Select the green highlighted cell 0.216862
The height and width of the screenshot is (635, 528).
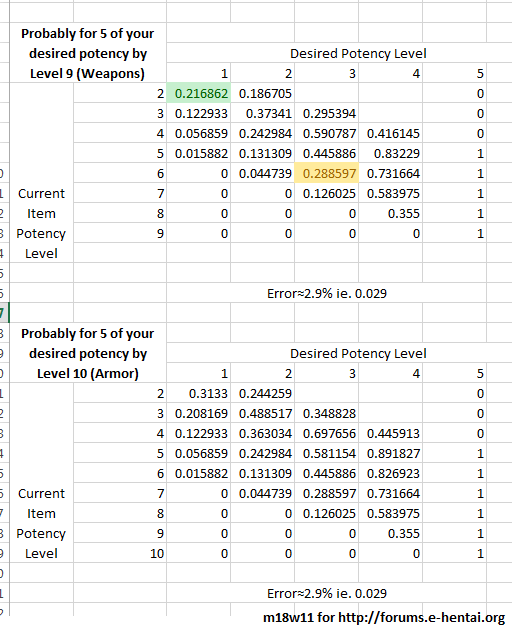pyautogui.click(x=198, y=94)
